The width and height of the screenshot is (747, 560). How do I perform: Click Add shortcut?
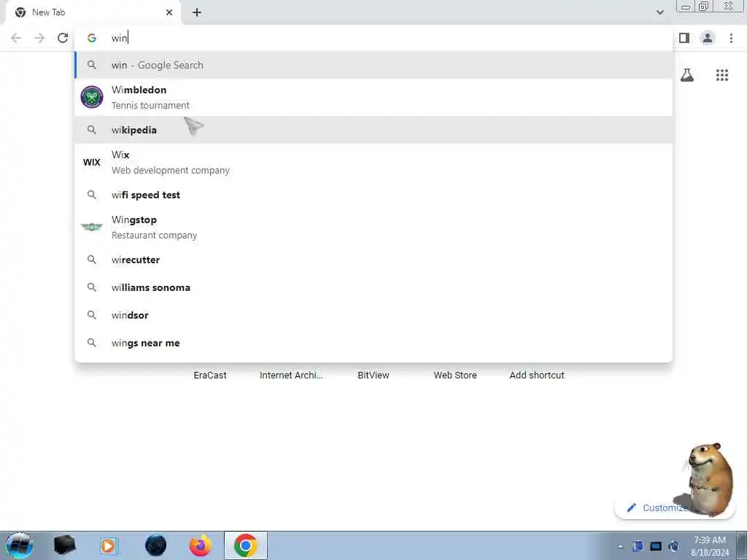537,375
